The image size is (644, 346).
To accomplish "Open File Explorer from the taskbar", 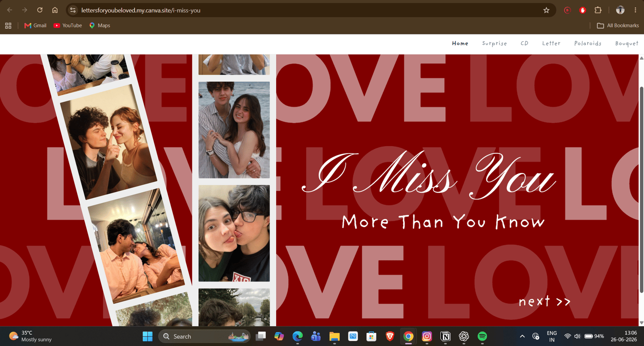I will click(334, 337).
